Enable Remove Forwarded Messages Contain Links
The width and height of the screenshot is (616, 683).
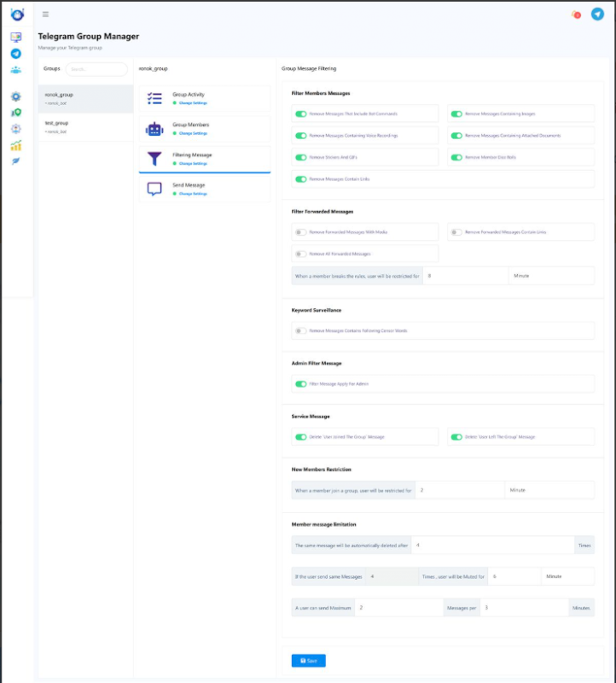coord(456,232)
